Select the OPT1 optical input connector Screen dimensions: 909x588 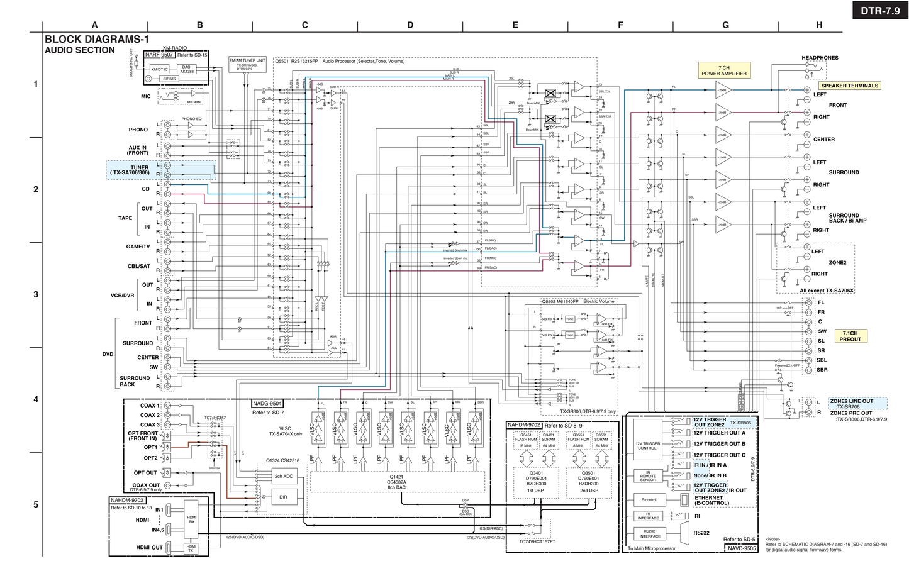(167, 447)
